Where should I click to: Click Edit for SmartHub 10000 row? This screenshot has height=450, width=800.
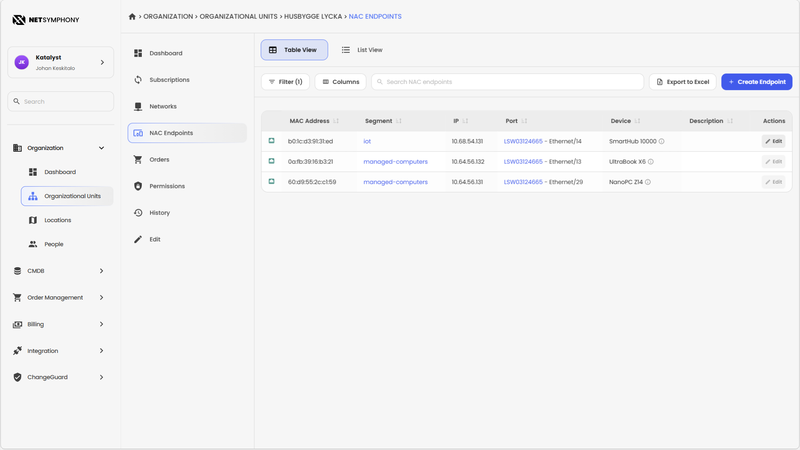coord(773,141)
